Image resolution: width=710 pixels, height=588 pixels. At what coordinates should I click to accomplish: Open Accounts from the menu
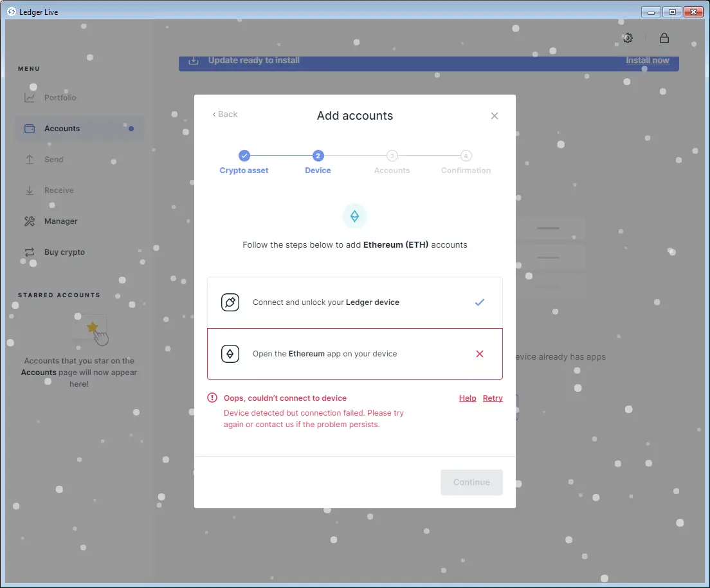[x=80, y=129]
